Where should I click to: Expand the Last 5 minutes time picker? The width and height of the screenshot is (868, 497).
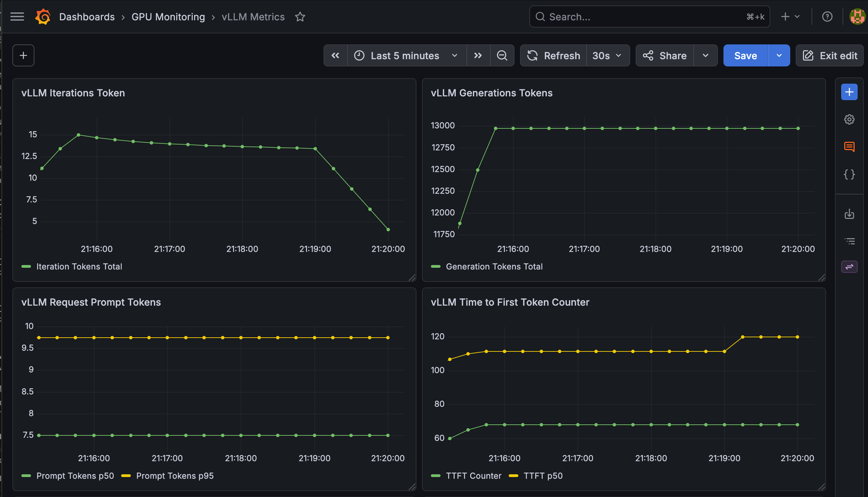coord(407,55)
